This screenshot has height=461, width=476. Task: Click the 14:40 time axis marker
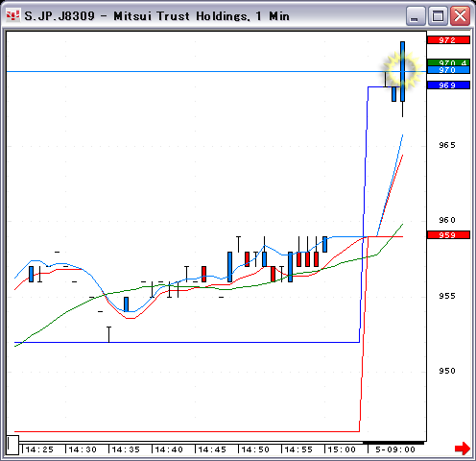[169, 449]
